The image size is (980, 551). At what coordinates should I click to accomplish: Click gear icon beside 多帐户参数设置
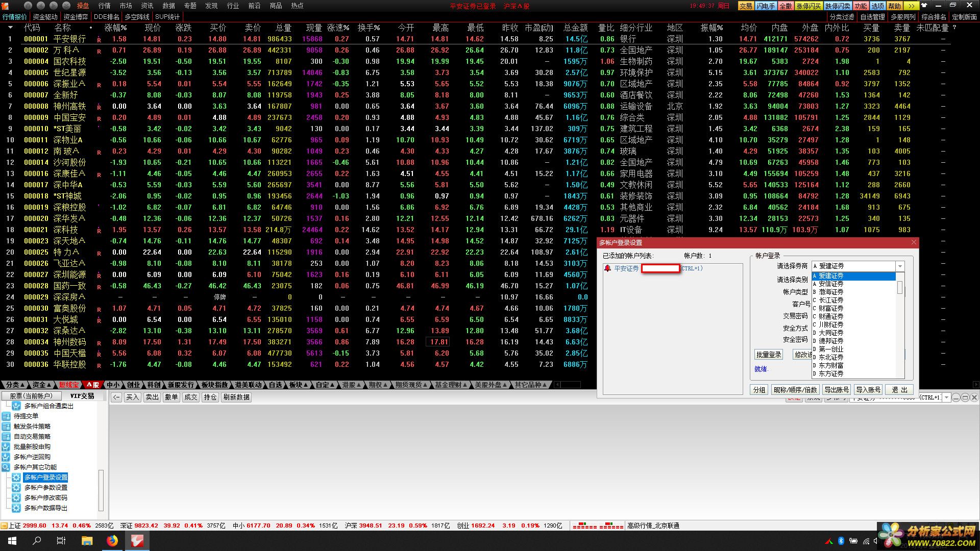click(16, 487)
